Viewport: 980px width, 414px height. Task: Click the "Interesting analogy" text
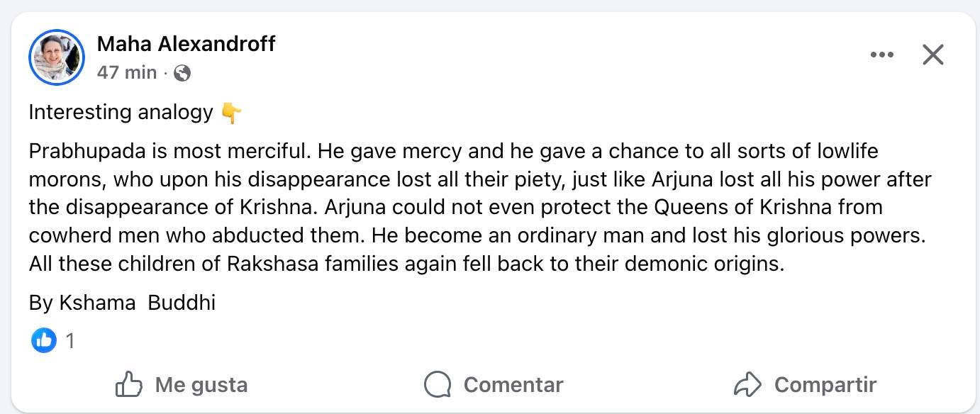pos(121,113)
